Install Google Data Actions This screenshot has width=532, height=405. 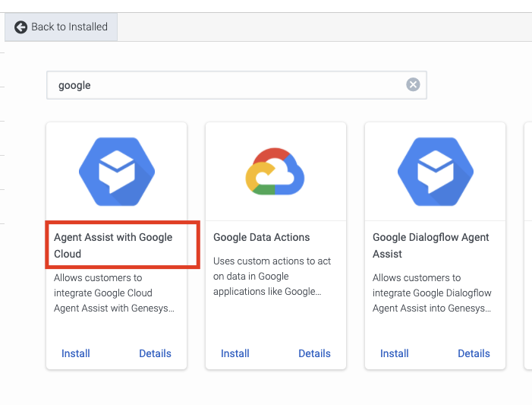(235, 353)
